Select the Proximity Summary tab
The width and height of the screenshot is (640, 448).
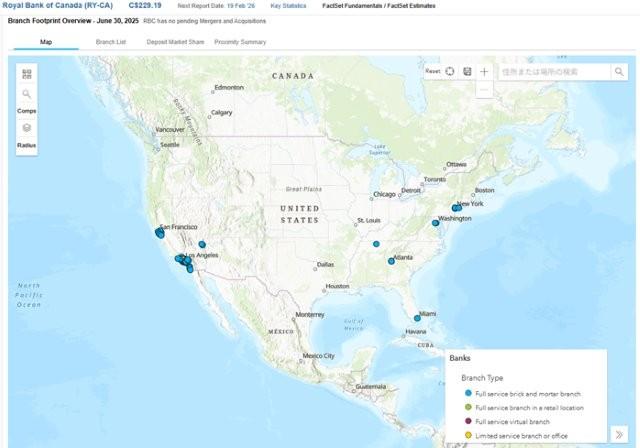click(x=240, y=42)
